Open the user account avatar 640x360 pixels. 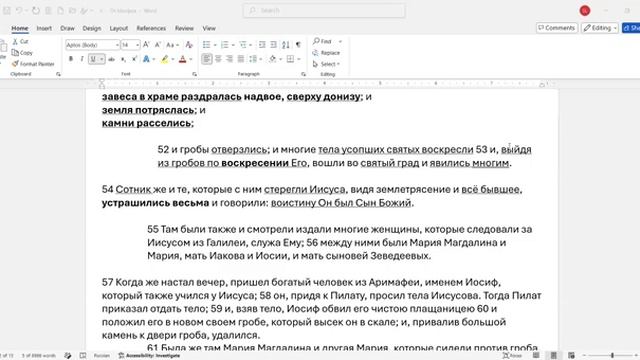tap(584, 11)
